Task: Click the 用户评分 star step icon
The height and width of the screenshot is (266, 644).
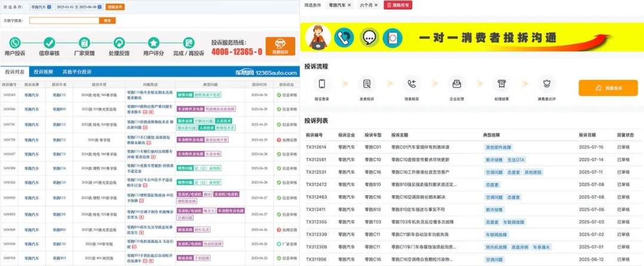Action: (154, 42)
